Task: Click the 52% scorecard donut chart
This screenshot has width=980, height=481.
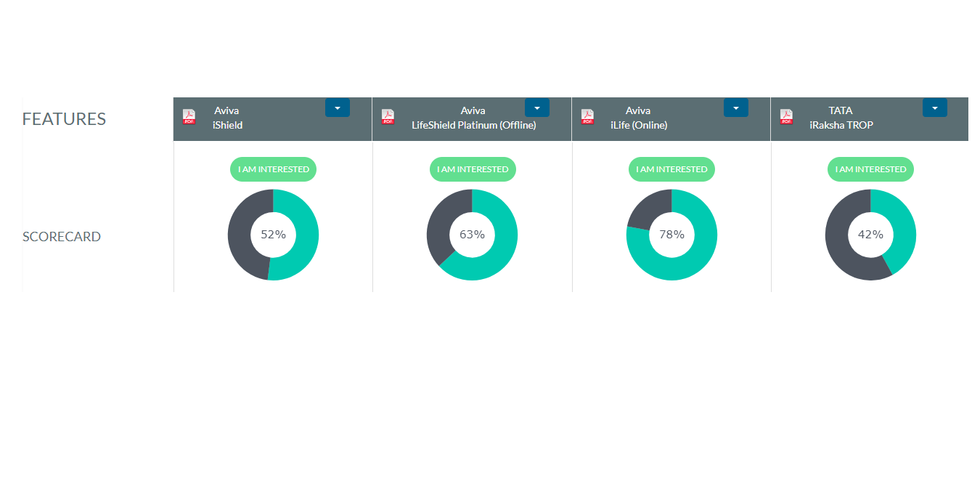Action: click(x=273, y=235)
